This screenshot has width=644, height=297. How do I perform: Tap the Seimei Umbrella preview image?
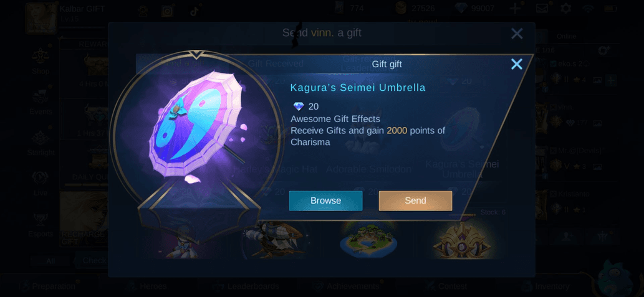(196, 128)
